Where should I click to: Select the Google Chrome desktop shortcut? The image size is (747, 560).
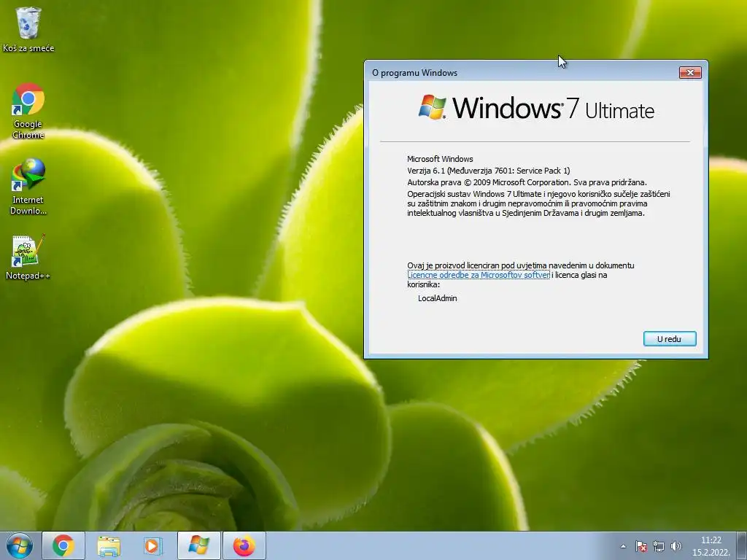pos(28,111)
